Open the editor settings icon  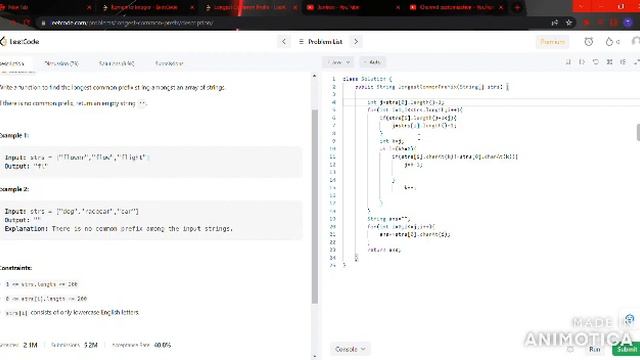tap(623, 62)
